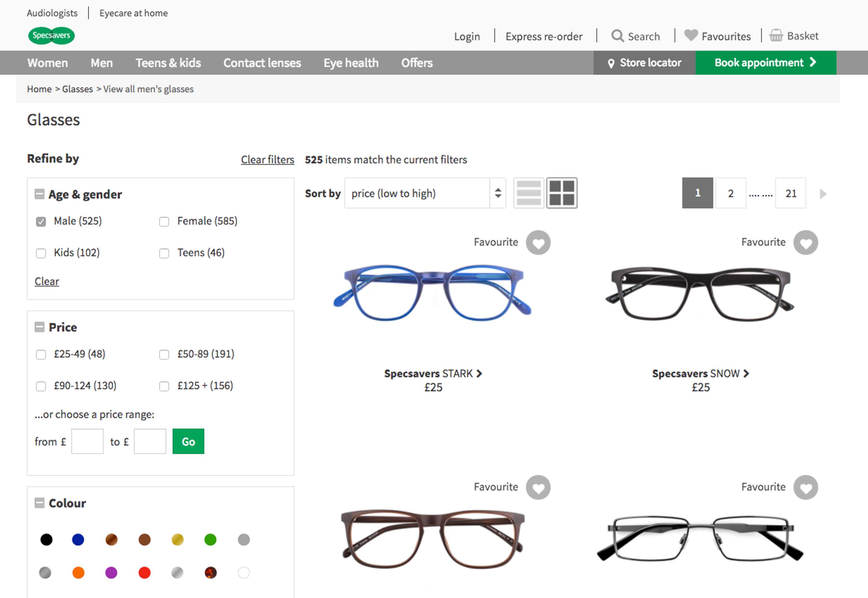Viewport: 868px width, 598px height.
Task: Favourite the Specsavers SNOW glasses
Action: click(x=806, y=243)
